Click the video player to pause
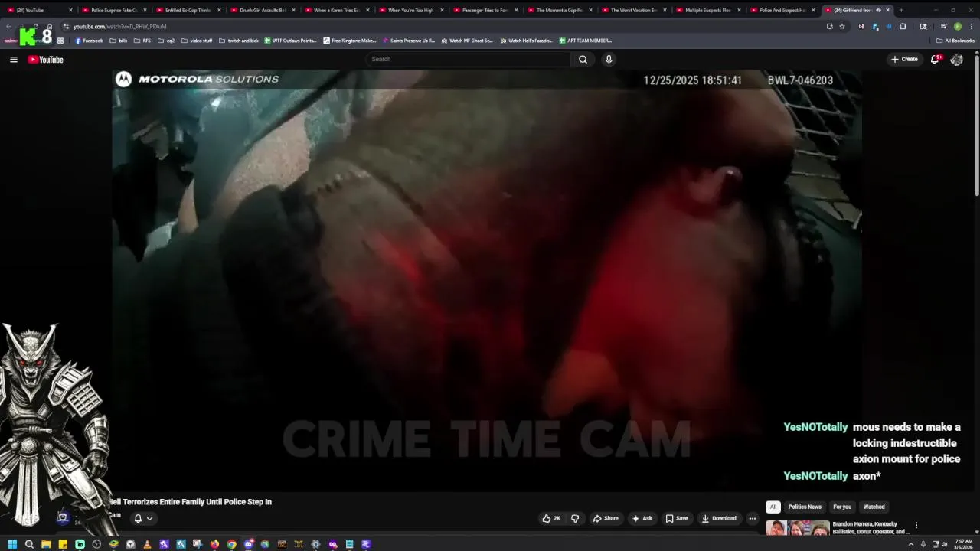Viewport: 980px width, 551px height. 487,280
